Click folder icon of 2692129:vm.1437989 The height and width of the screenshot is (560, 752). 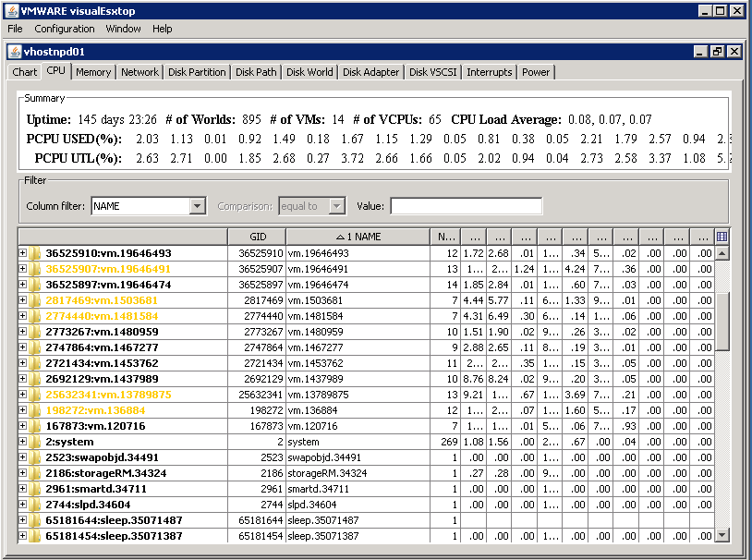34,379
